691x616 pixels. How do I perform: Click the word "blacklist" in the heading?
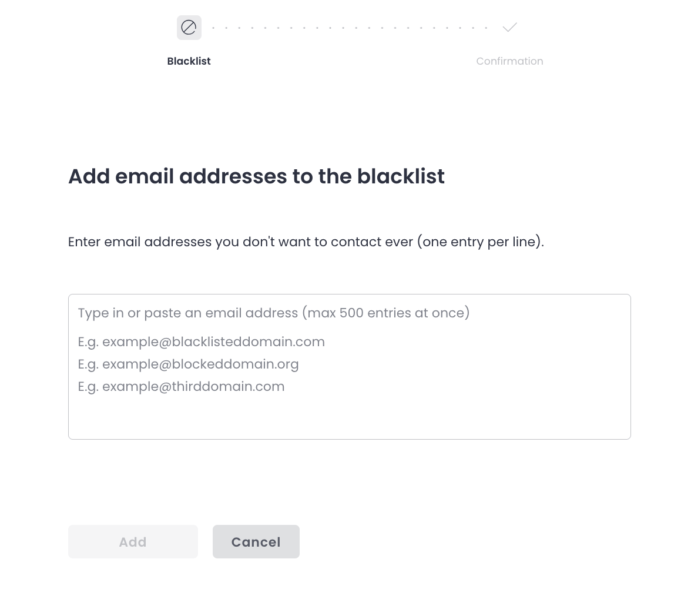[x=401, y=176]
